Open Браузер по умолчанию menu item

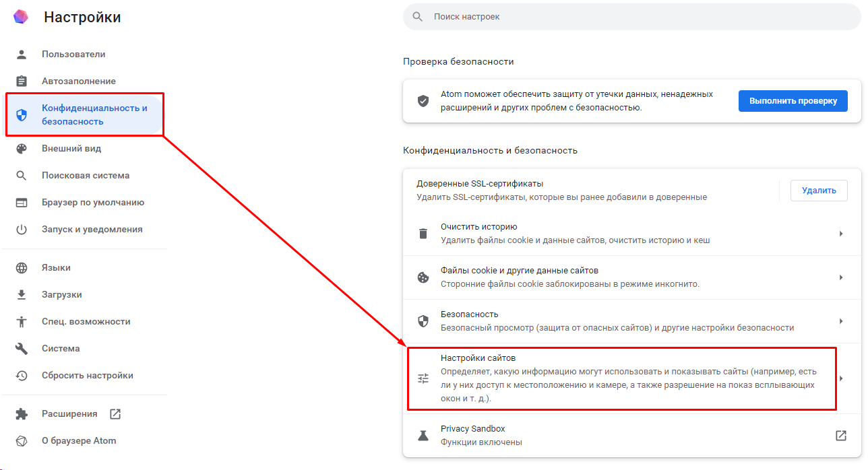(x=84, y=202)
